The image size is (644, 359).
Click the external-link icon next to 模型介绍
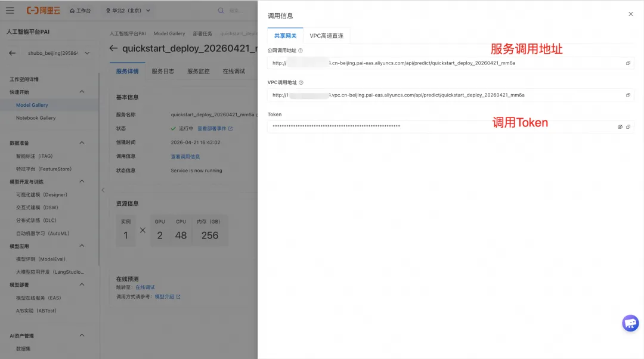point(178,296)
